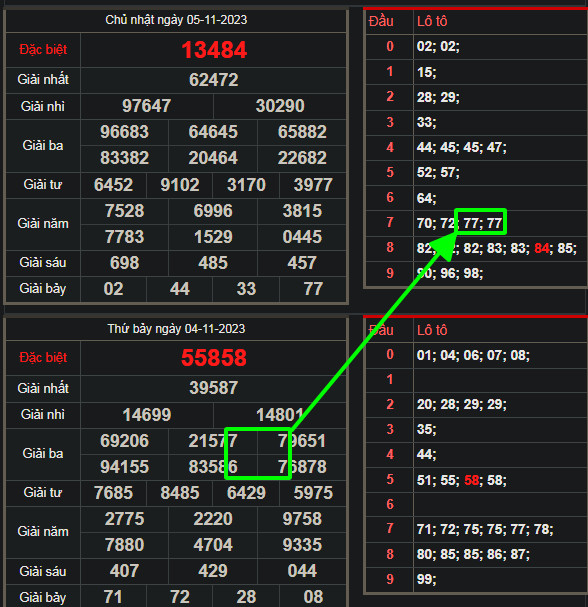Screen dimensions: 588x607
Task: Select second prize number 30290
Action: (280, 106)
